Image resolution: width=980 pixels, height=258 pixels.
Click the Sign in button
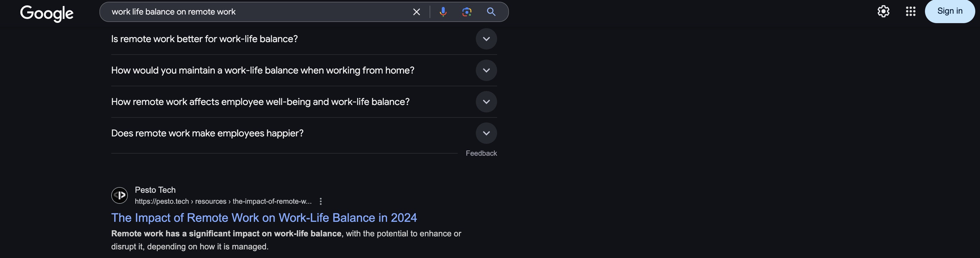point(950,12)
